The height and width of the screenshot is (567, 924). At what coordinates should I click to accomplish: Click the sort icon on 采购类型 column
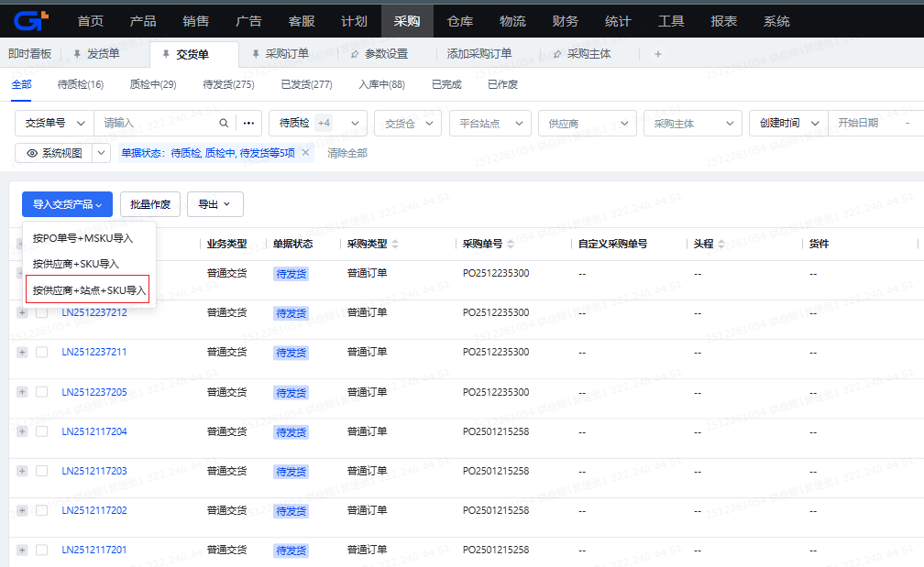[395, 244]
